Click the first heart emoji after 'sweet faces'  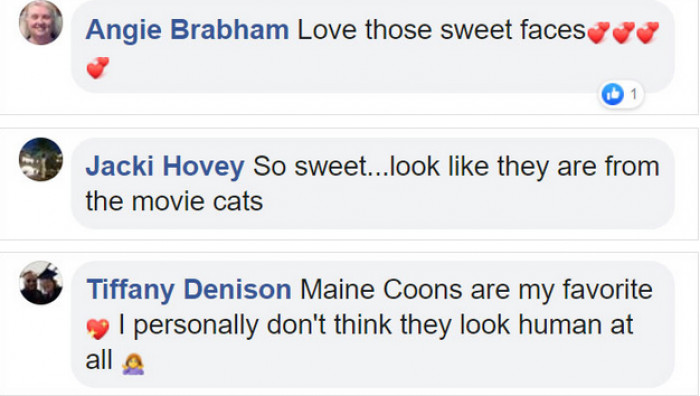[598, 33]
